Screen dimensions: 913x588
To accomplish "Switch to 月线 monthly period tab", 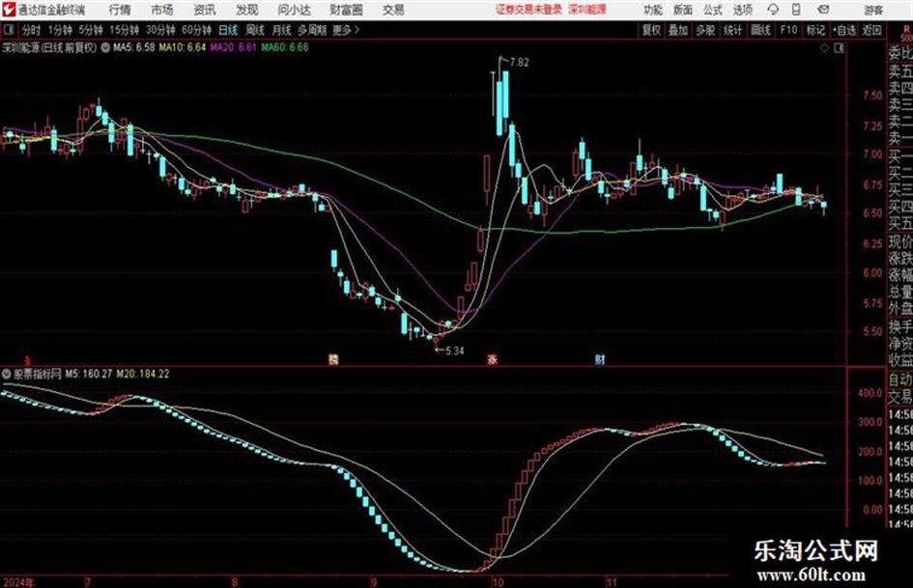I will tap(281, 30).
